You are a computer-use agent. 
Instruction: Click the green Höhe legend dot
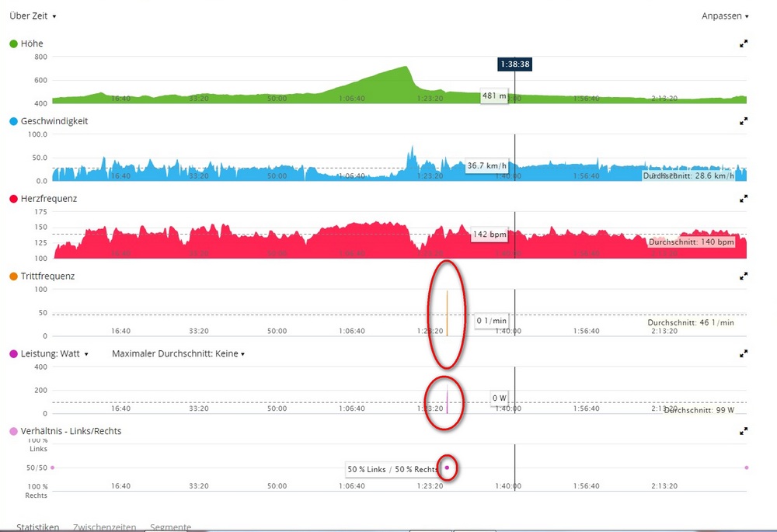13,44
